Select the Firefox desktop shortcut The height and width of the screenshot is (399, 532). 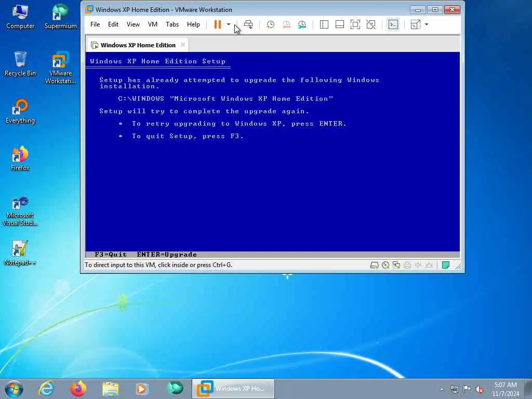coord(20,159)
